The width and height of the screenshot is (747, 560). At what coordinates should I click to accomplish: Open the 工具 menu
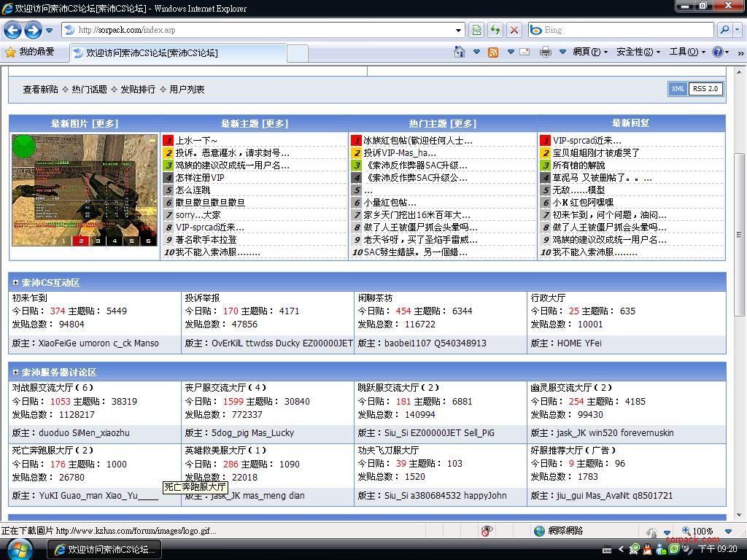point(687,52)
